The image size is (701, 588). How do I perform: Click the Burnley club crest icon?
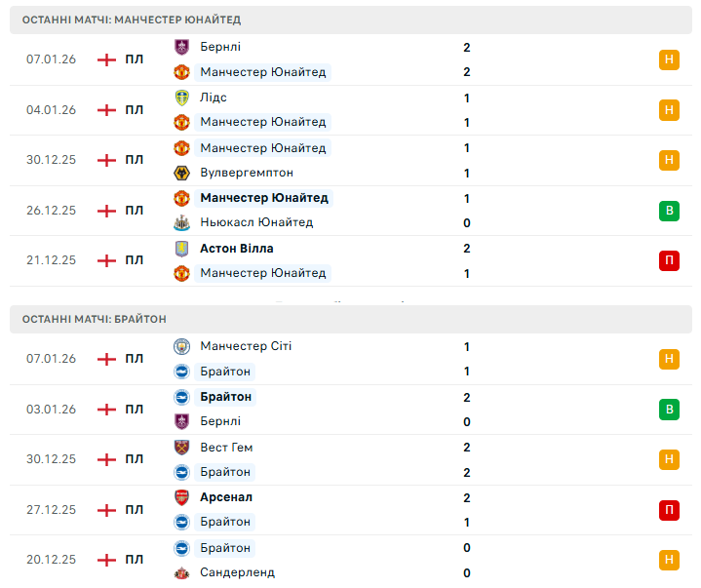point(181,47)
